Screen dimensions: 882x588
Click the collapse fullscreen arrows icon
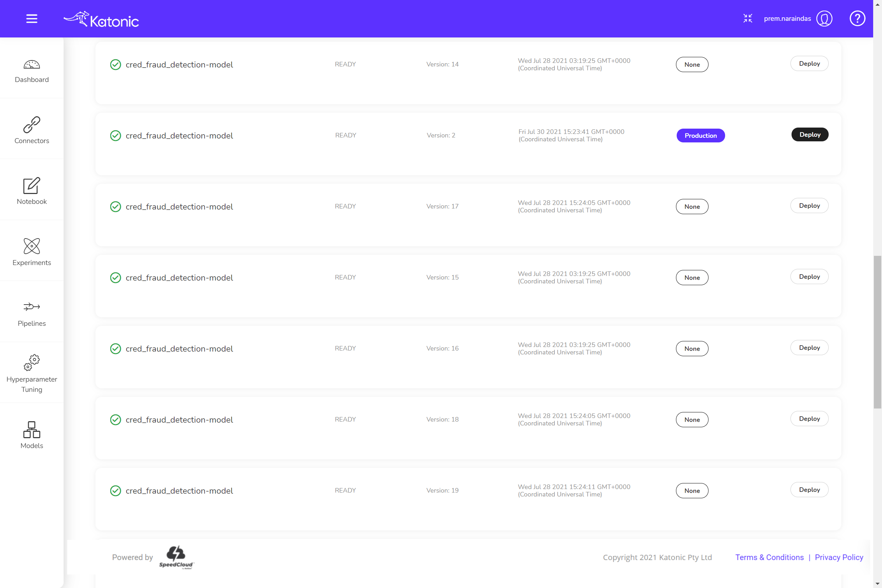tap(747, 18)
